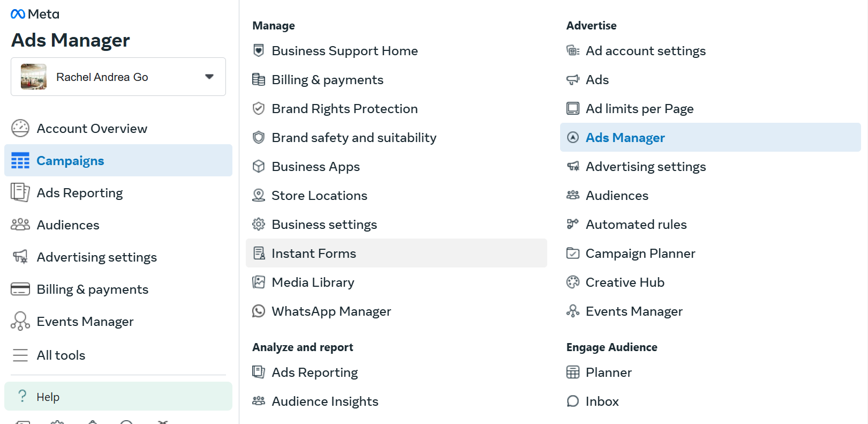Click the Rachel Andrea Go account thumbnail
Image resolution: width=868 pixels, height=424 pixels.
coord(34,77)
